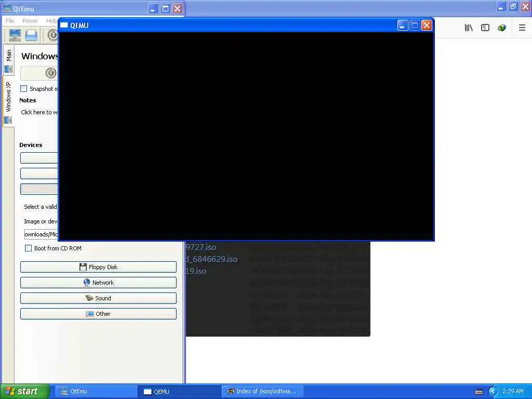
Task: Minimize the QEMU window
Action: [x=403, y=25]
